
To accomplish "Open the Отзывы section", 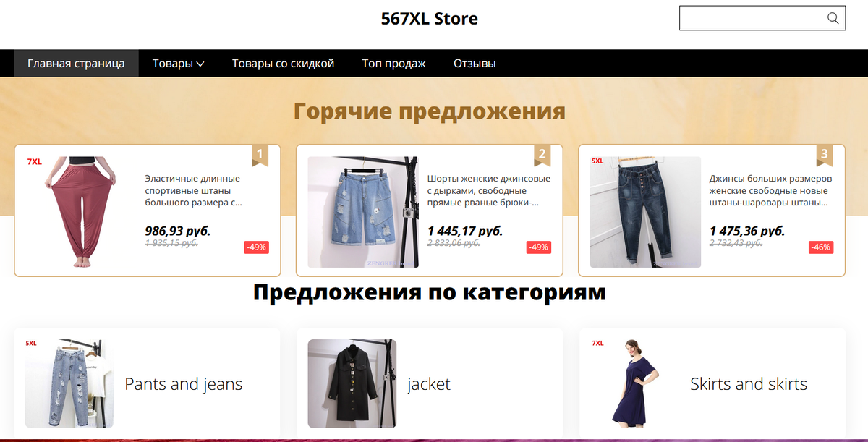I will pyautogui.click(x=475, y=63).
